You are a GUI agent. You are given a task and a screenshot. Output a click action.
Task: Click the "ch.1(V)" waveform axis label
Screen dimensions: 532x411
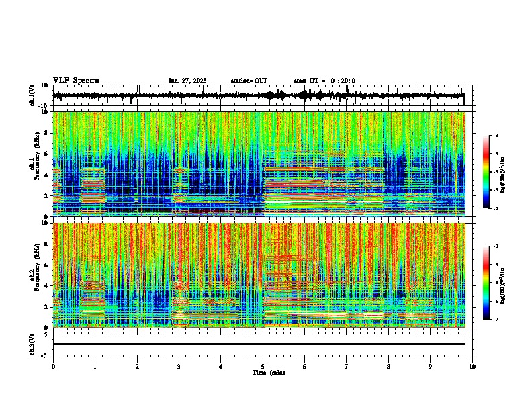coord(32,95)
